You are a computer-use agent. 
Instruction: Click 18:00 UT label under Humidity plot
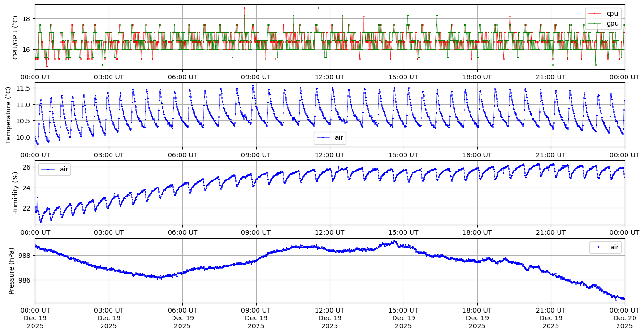(477, 232)
